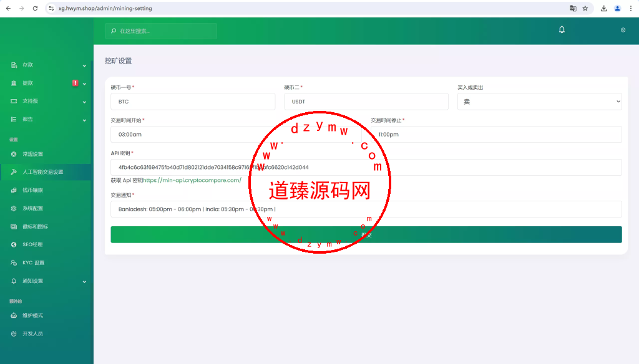Screen dimensions: 639x364
Task: Click the 挖矿设置 page heading
Action: click(x=118, y=60)
